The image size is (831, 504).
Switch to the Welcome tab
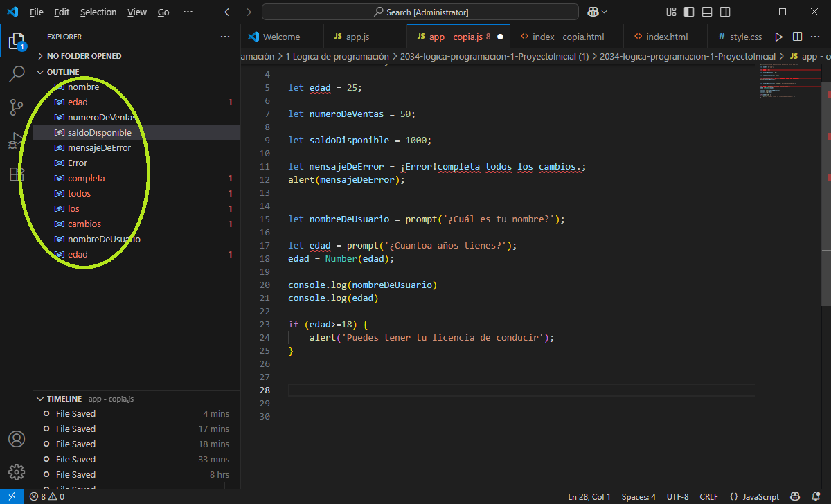(282, 37)
